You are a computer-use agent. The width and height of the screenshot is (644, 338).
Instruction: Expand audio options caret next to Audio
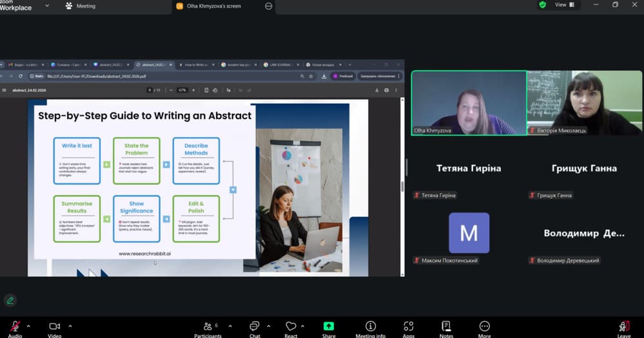pyautogui.click(x=29, y=326)
